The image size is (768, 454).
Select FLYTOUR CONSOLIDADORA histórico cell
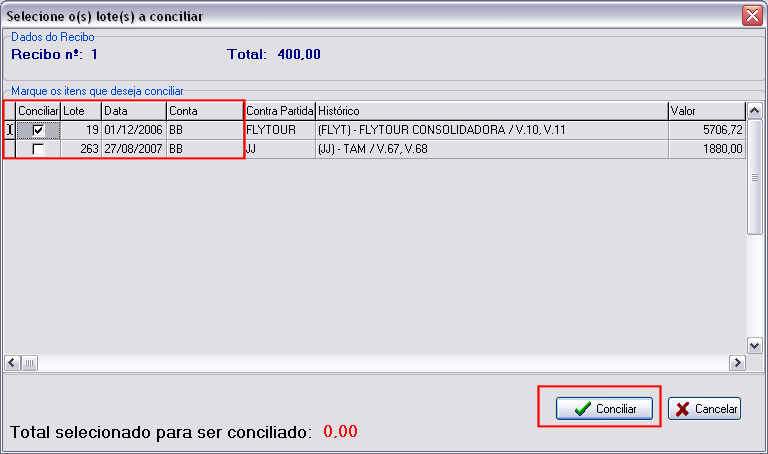pyautogui.click(x=492, y=130)
